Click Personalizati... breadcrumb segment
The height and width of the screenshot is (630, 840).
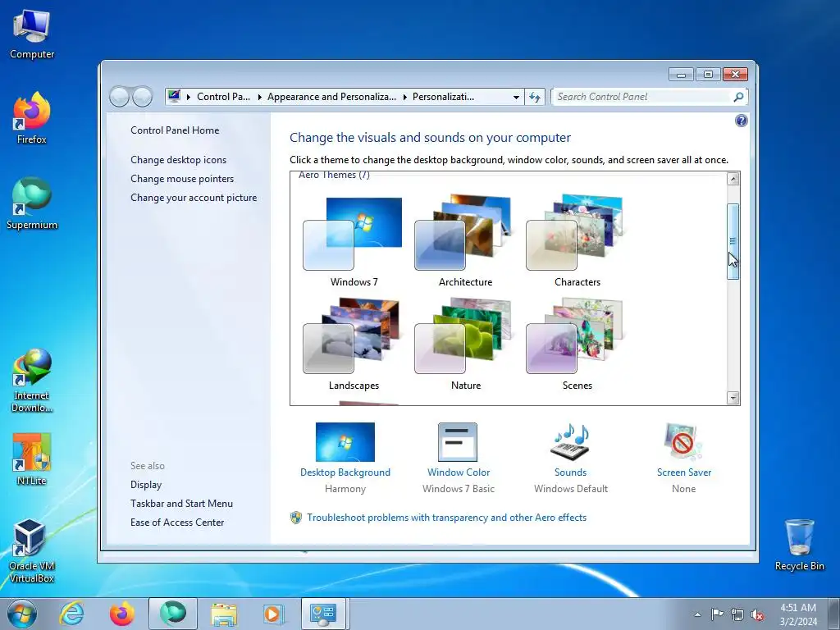pyautogui.click(x=443, y=97)
